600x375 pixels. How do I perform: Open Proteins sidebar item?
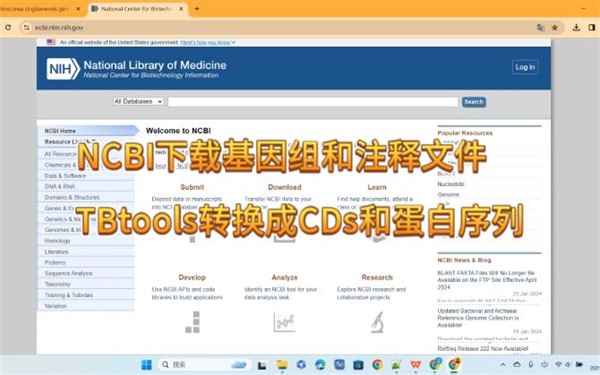pyautogui.click(x=55, y=262)
